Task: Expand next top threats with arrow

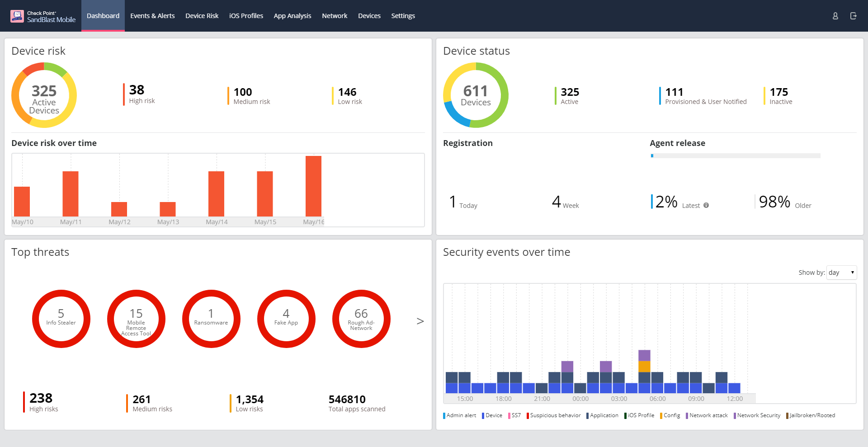Action: click(420, 321)
